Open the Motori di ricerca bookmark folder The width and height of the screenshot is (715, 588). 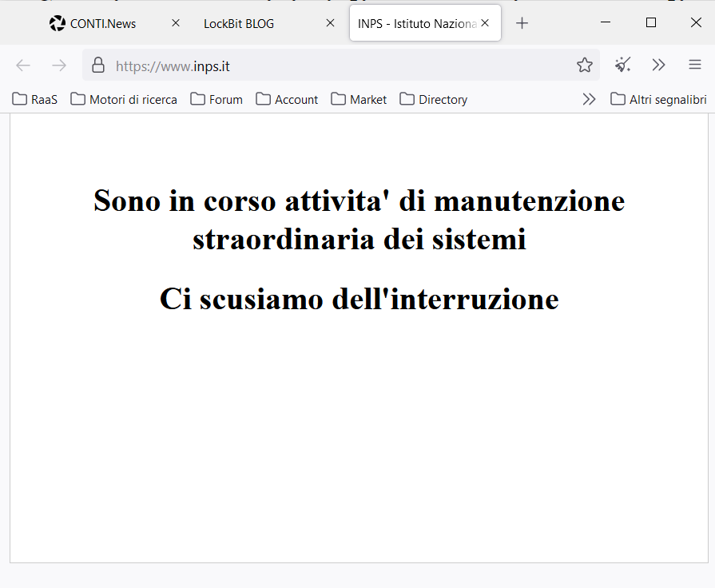[x=124, y=99]
